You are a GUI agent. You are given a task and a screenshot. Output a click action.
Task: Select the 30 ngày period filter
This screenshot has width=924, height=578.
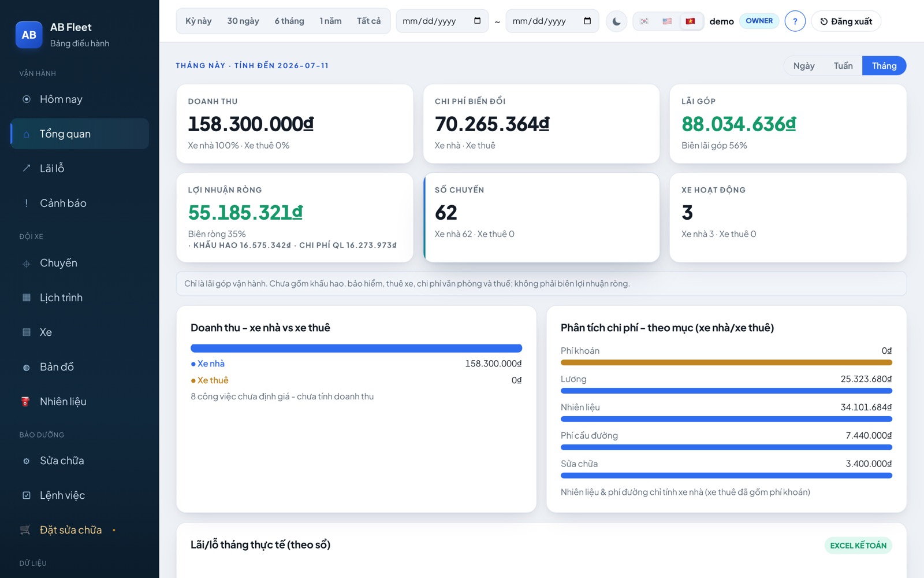pyautogui.click(x=243, y=21)
